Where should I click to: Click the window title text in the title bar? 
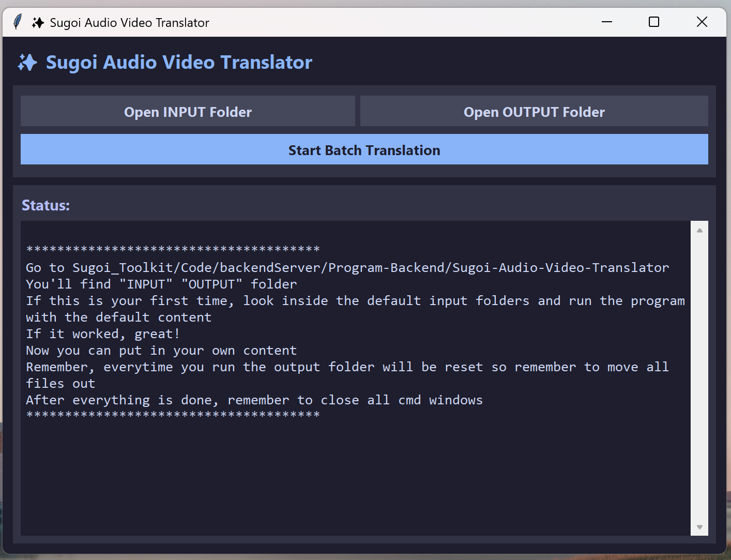(129, 23)
